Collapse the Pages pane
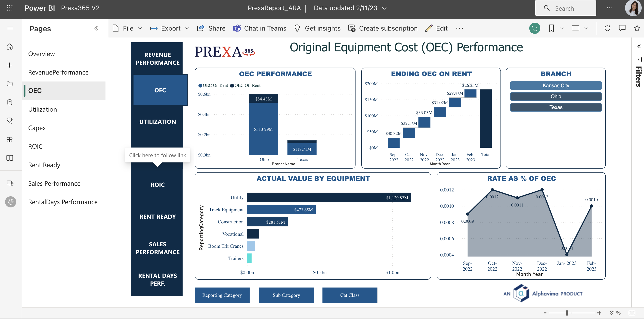The height and width of the screenshot is (319, 644). 96,28
